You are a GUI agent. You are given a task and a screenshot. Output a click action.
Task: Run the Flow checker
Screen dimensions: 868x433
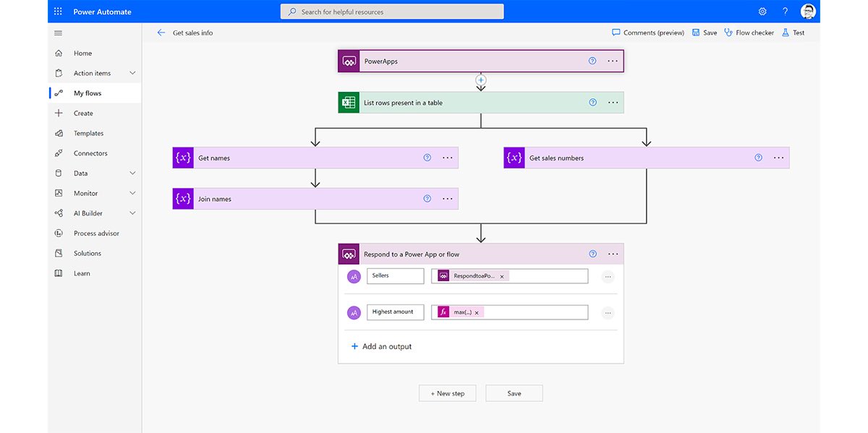[x=749, y=33]
